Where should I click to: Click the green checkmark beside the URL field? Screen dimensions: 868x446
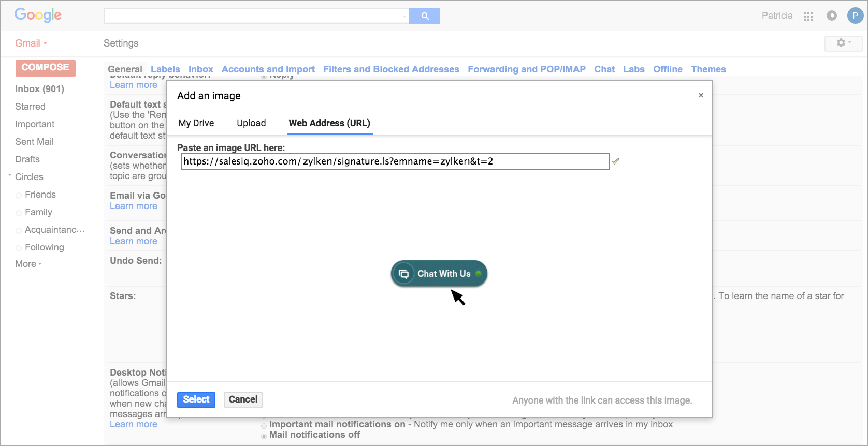pyautogui.click(x=616, y=161)
